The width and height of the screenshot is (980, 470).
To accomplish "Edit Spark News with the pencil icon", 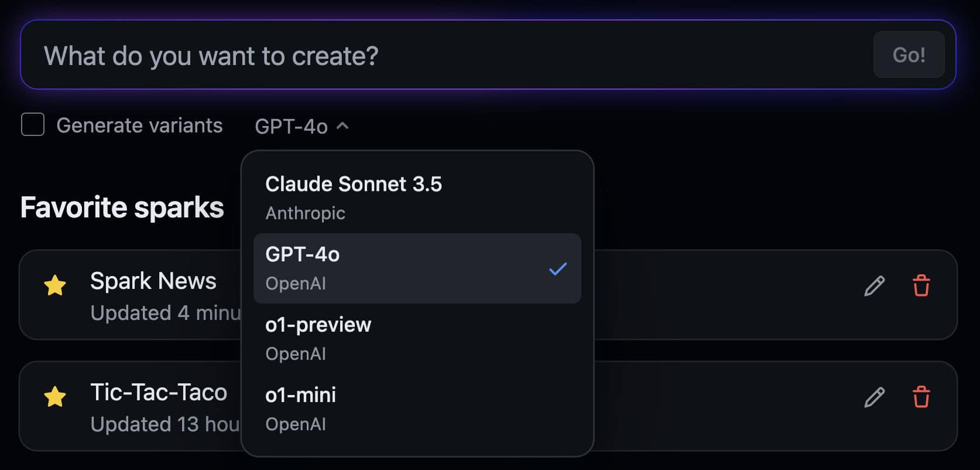I will [873, 286].
